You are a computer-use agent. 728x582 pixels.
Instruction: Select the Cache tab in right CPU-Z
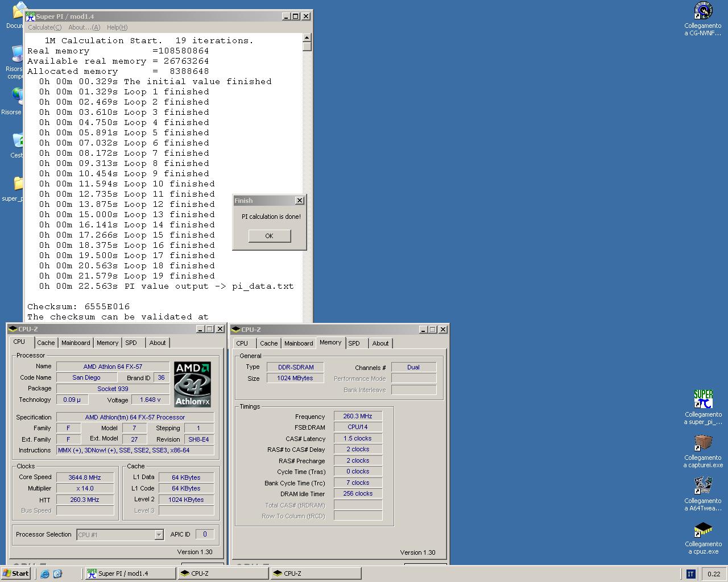click(269, 343)
